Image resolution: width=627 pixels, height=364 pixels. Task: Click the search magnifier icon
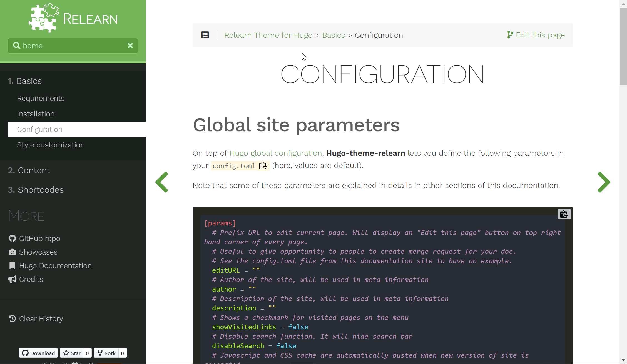tap(17, 46)
